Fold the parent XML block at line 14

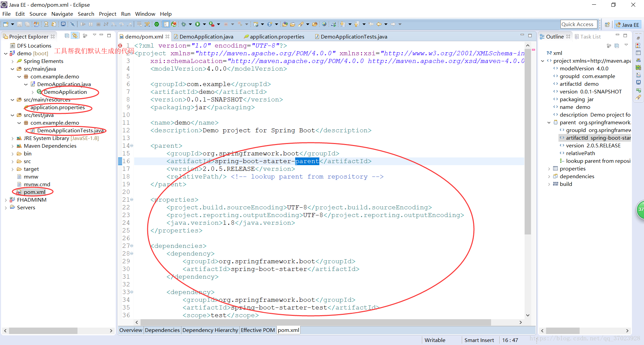132,146
